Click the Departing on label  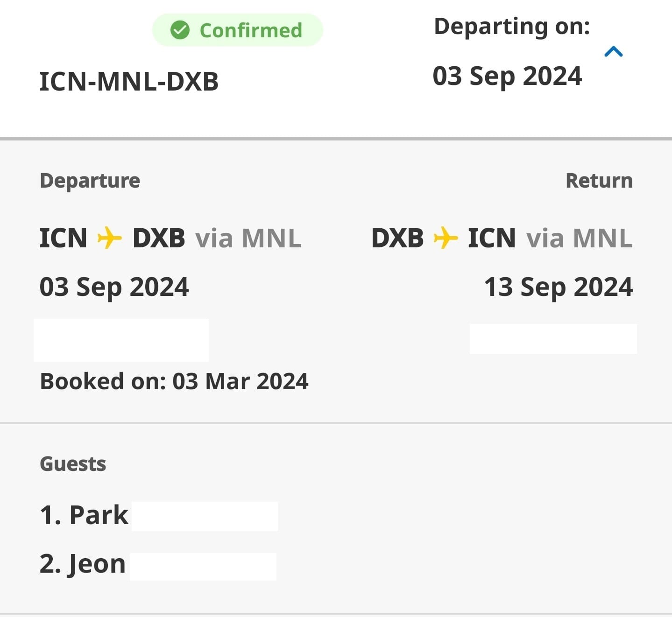tap(512, 26)
